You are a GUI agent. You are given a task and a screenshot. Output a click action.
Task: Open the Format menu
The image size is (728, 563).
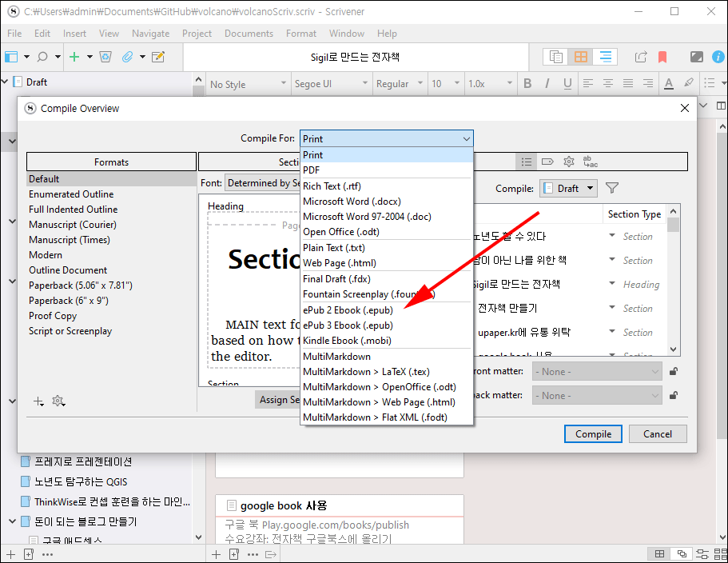pyautogui.click(x=300, y=34)
